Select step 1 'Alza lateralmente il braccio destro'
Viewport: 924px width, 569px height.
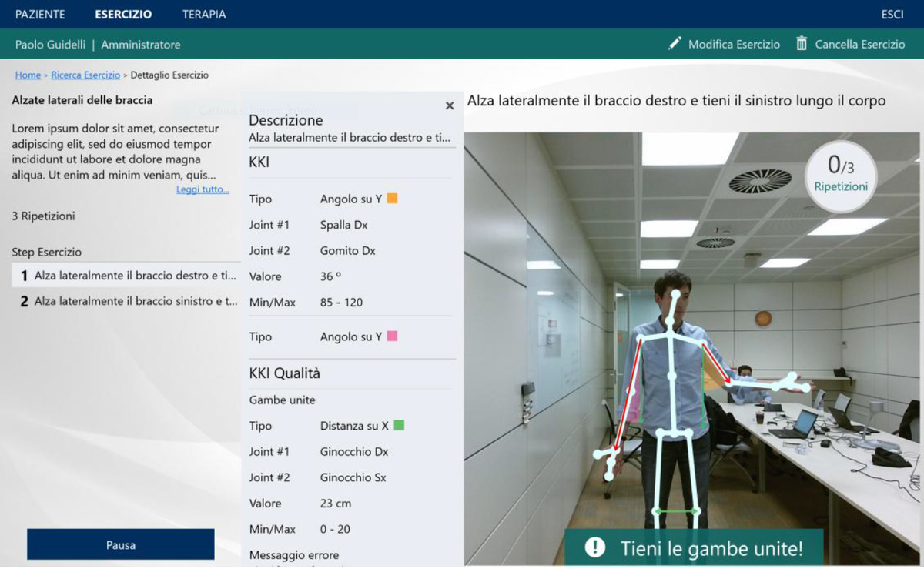click(x=123, y=276)
